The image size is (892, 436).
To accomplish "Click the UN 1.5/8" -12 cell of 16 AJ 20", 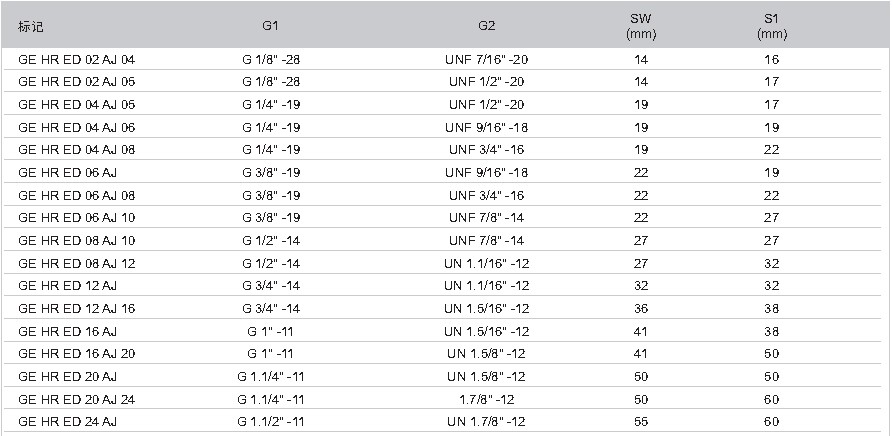I will point(486,353).
